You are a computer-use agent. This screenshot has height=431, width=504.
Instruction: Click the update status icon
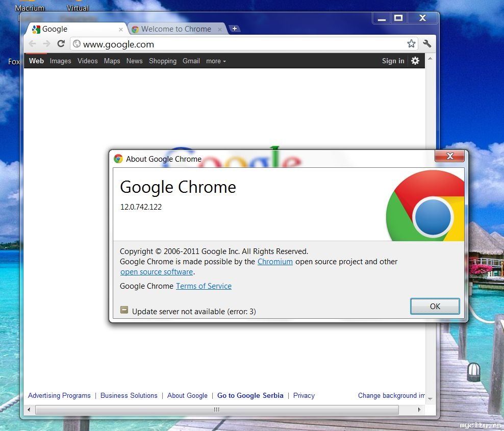124,310
